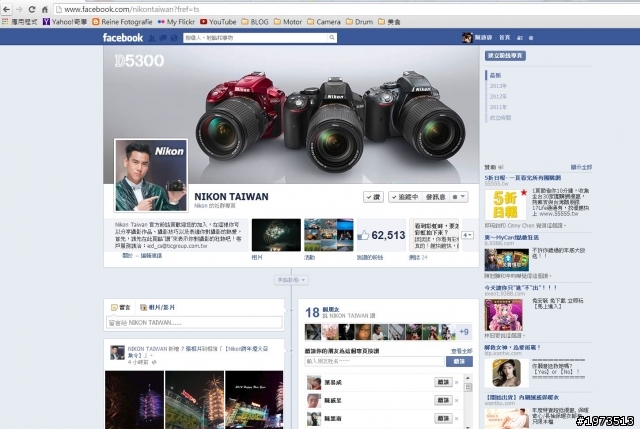Open the last bookmark folder after Drum
This screenshot has width=640, height=429.
389,22
